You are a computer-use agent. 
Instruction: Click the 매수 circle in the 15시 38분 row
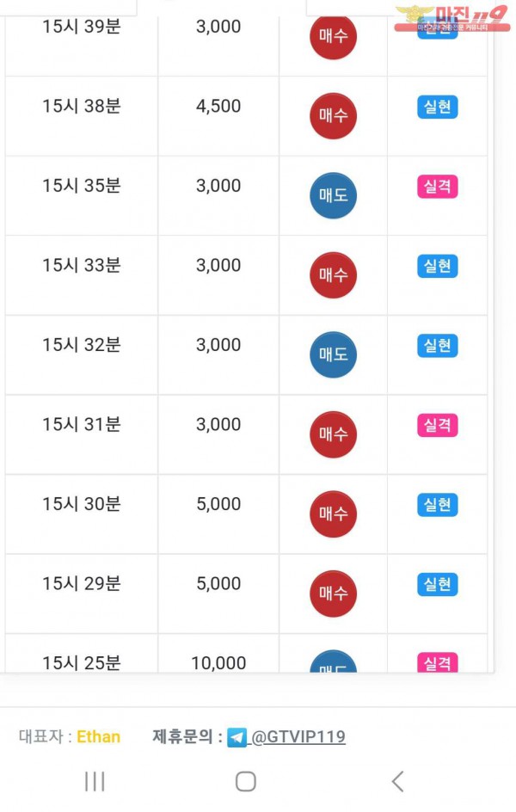[x=333, y=115]
